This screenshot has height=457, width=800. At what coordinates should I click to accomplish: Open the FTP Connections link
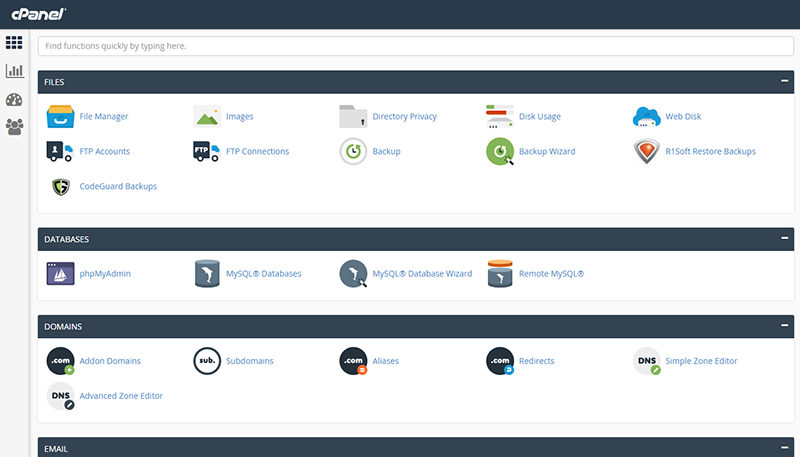coord(258,151)
